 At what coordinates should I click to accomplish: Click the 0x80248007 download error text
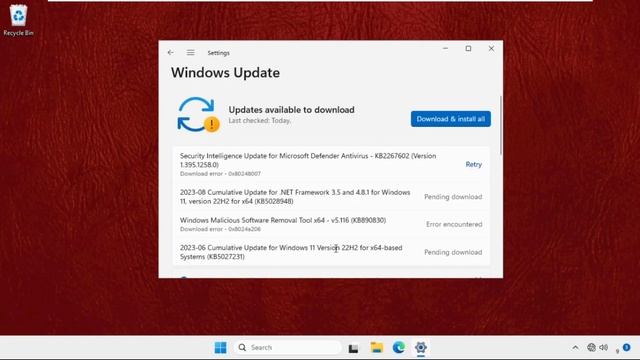tap(220, 173)
